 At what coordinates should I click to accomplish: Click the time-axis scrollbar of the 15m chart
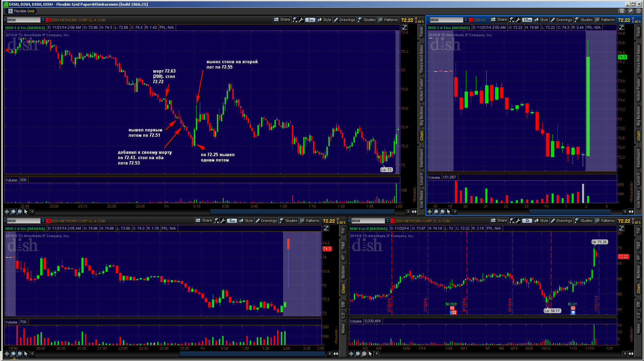click(570, 212)
